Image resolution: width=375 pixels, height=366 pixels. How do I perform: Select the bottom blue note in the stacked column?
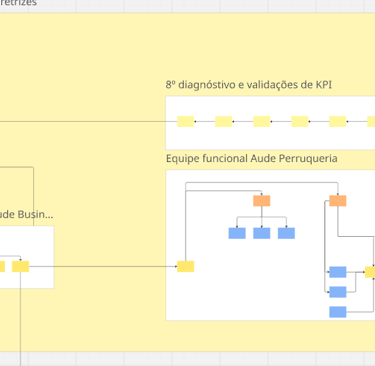338,312
